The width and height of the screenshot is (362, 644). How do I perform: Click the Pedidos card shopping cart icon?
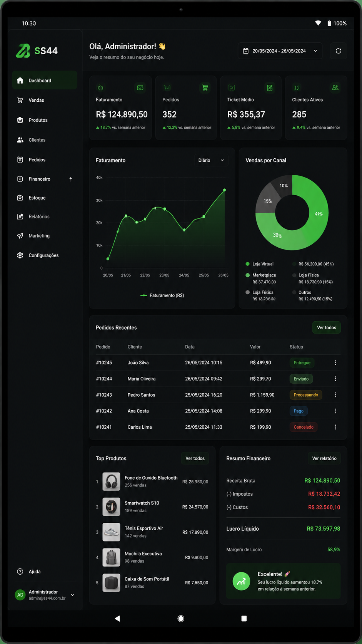pyautogui.click(x=205, y=88)
